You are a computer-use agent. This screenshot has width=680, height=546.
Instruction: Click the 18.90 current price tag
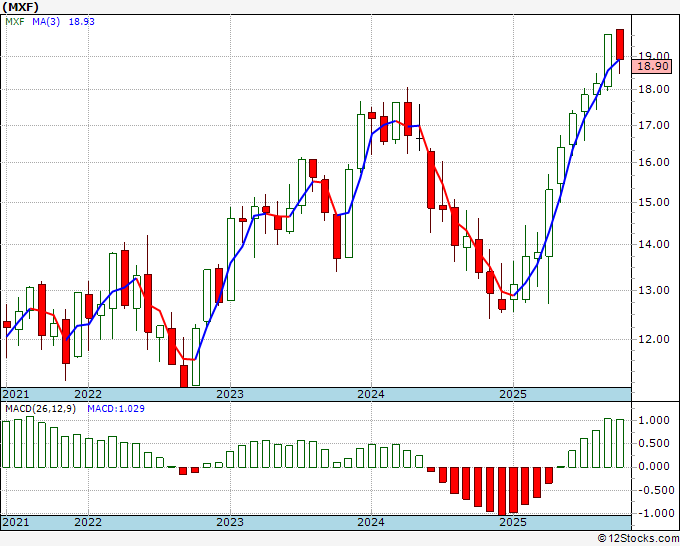coord(651,66)
